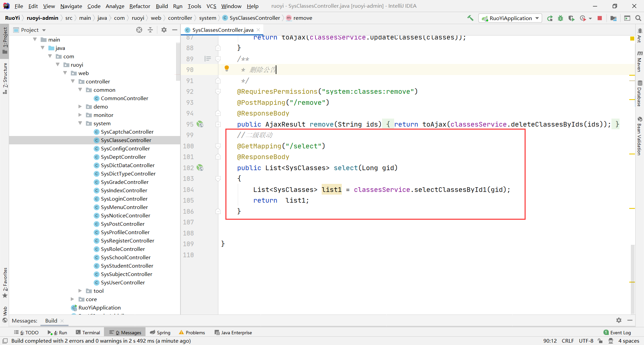Expand the demo folder in project tree
The image size is (644, 345).
pos(80,107)
